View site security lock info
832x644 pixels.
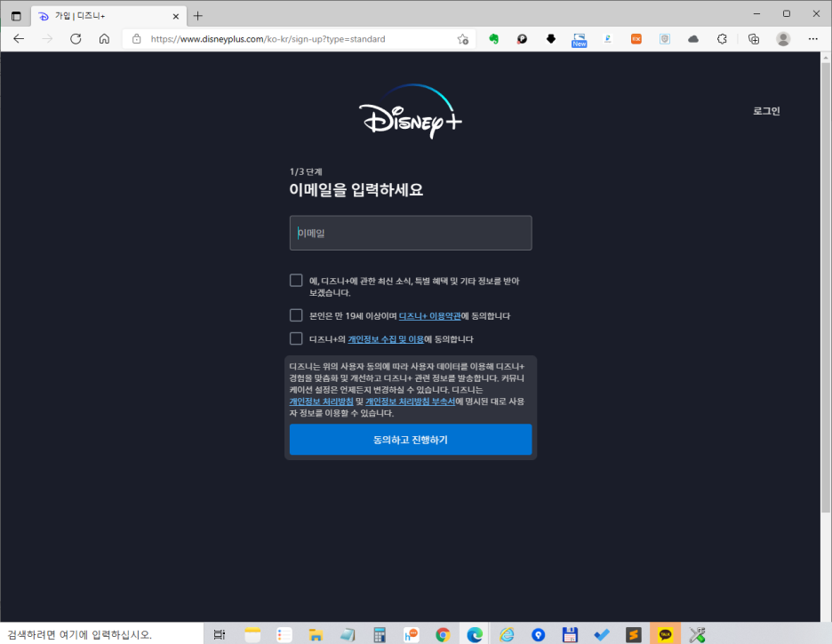pos(136,39)
